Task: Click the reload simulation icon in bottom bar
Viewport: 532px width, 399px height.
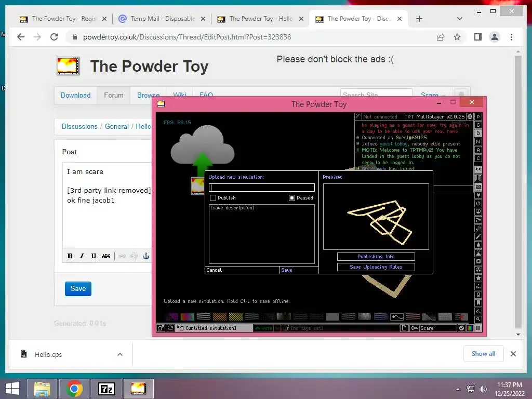Action: pyautogui.click(x=170, y=328)
